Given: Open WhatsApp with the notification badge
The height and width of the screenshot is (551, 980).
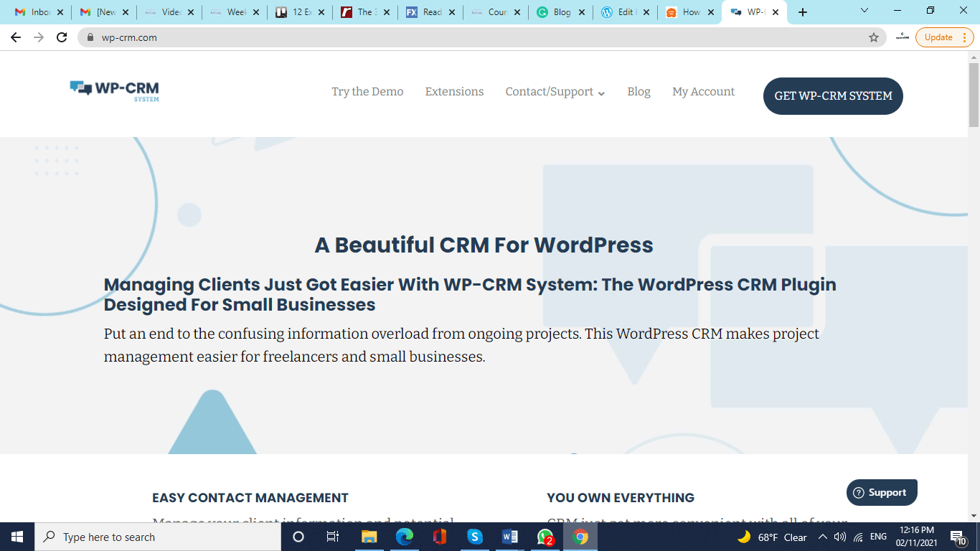Looking at the screenshot, I should pyautogui.click(x=545, y=537).
